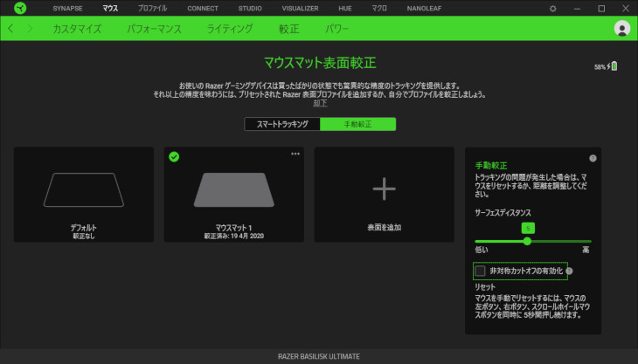Go back with the left arrow
This screenshot has height=364, width=638.
tap(10, 29)
